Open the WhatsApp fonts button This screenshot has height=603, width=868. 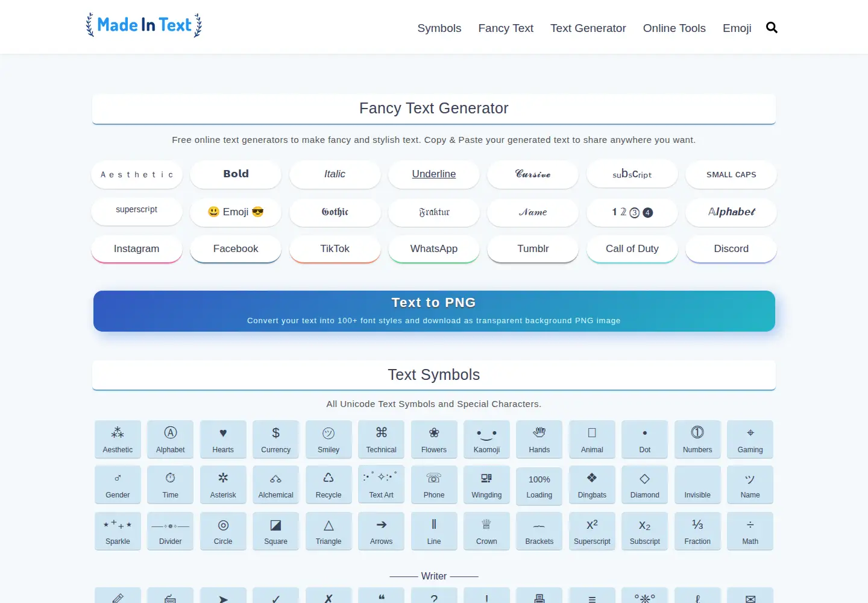pos(434,249)
